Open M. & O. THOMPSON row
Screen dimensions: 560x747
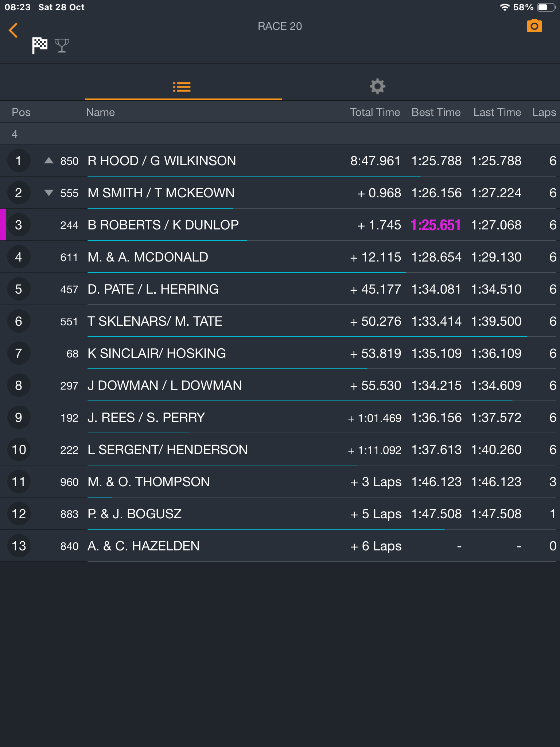148,482
